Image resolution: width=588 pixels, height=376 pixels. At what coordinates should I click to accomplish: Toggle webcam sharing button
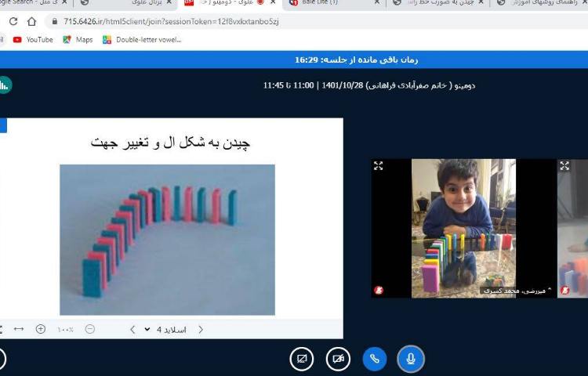(x=338, y=359)
